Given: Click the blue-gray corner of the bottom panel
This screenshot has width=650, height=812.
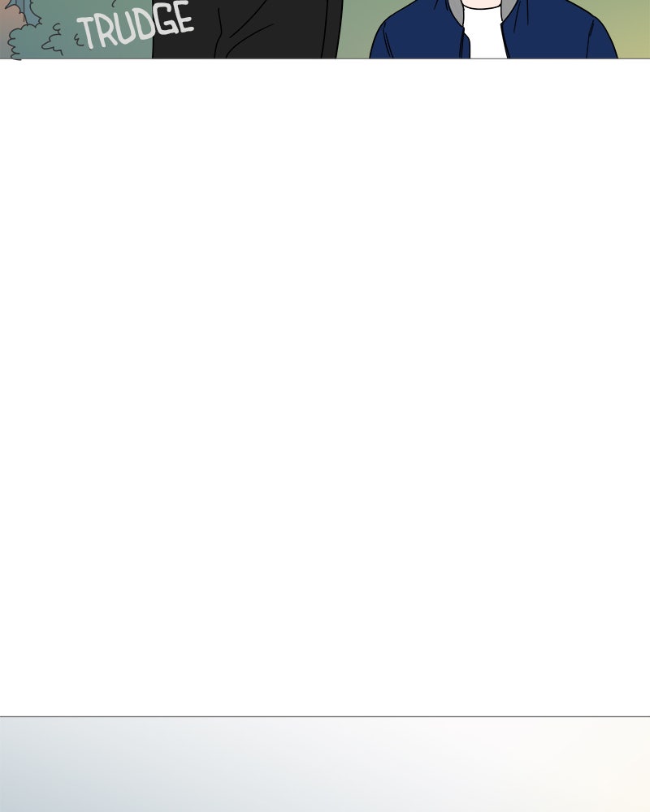Looking at the screenshot, I should click(x=31, y=787).
